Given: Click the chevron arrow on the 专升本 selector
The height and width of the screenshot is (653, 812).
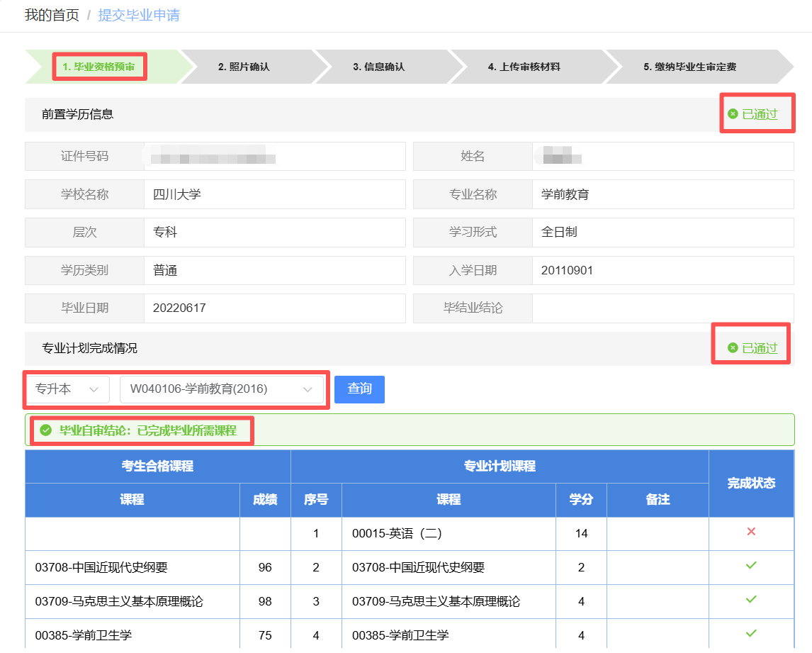Looking at the screenshot, I should tap(94, 389).
